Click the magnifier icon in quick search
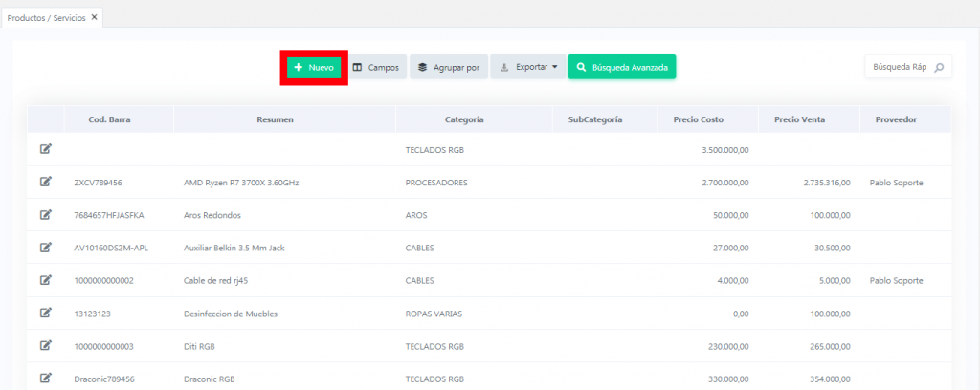This screenshot has height=390, width=980. tap(939, 67)
